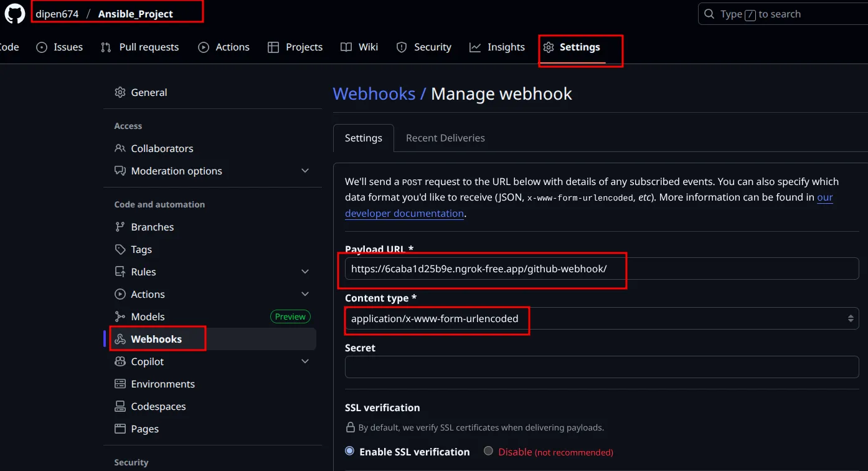
Task: Click the Secret input field
Action: 601,367
